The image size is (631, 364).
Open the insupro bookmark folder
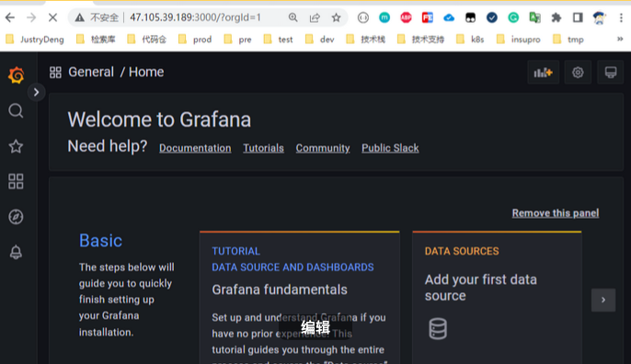(519, 40)
